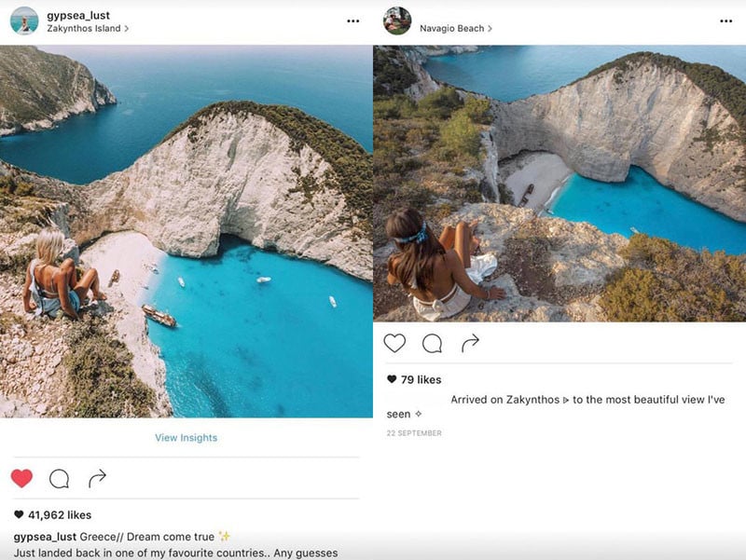Unlike the gypsea_lust post via red heart
The width and height of the screenshot is (746, 560).
[21, 479]
